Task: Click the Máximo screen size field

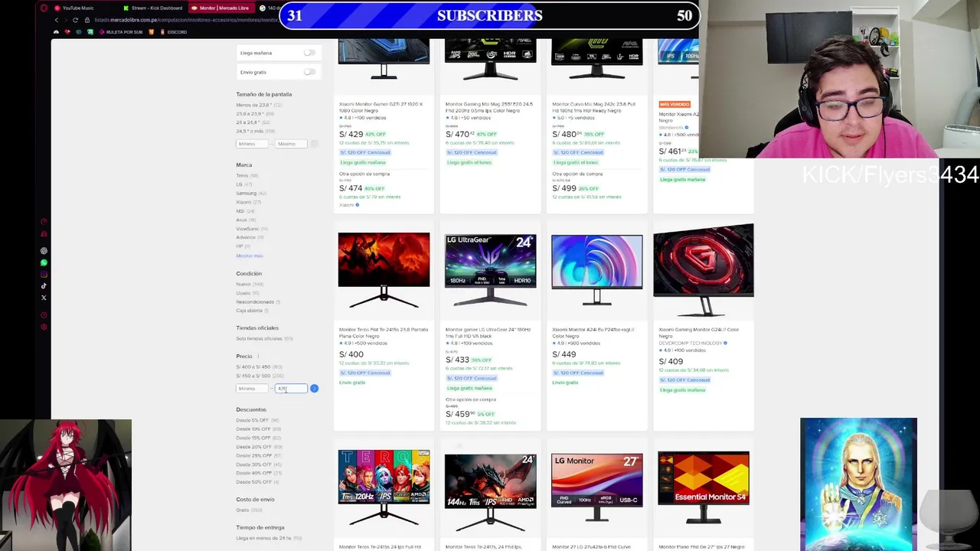Action: (x=291, y=144)
